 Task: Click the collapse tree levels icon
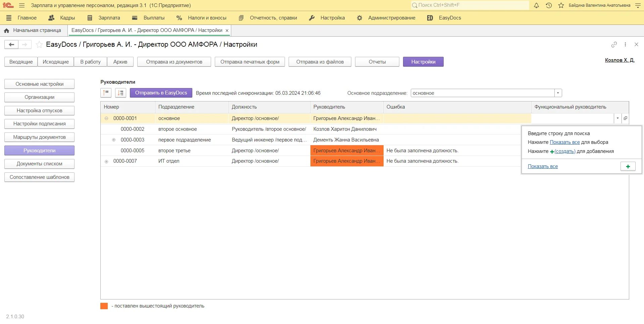point(106,93)
